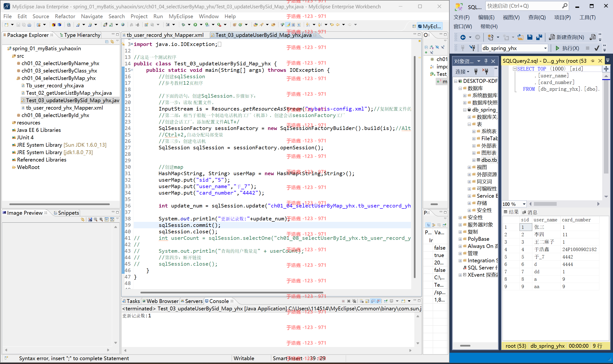Click Java editor horizontal scrollbar thumb
Image resolution: width=613 pixels, height=364 pixels.
coord(231,292)
